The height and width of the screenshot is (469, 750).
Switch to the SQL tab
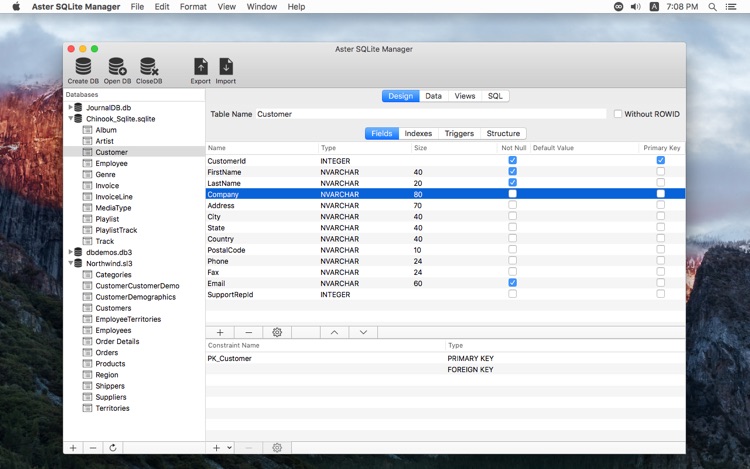coord(495,96)
